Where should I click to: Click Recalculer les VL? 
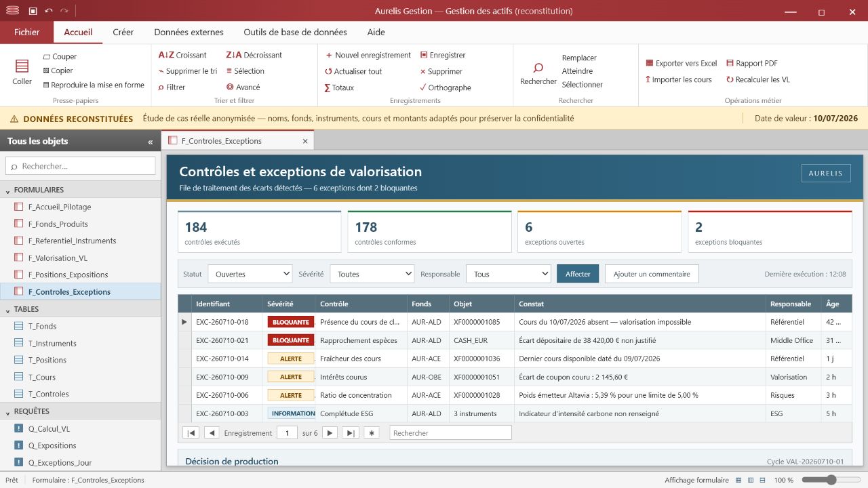click(x=758, y=79)
